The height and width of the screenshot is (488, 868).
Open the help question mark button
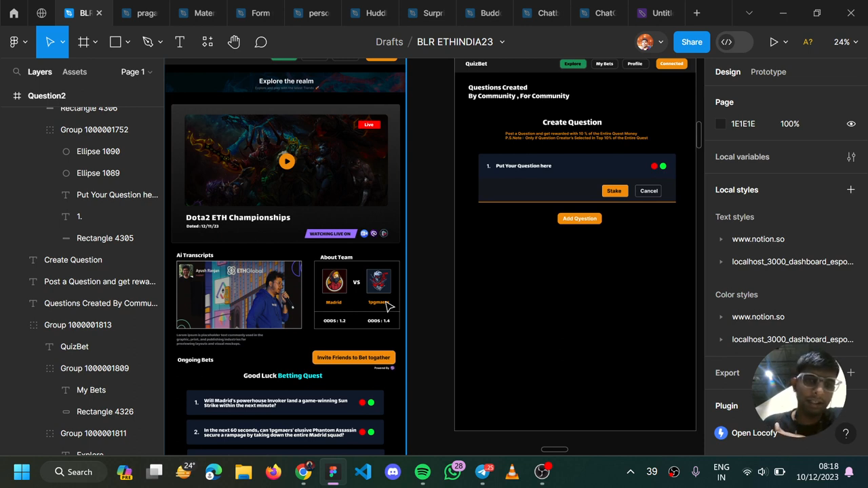(x=846, y=434)
